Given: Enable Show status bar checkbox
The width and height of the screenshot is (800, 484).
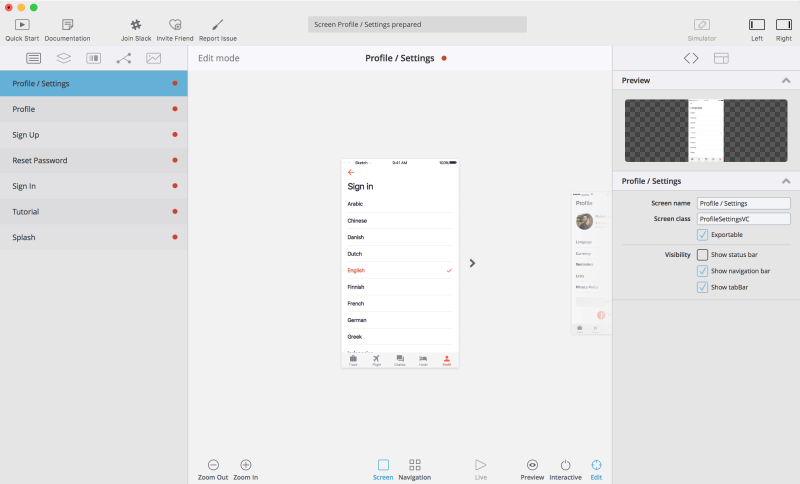Looking at the screenshot, I should [x=703, y=254].
